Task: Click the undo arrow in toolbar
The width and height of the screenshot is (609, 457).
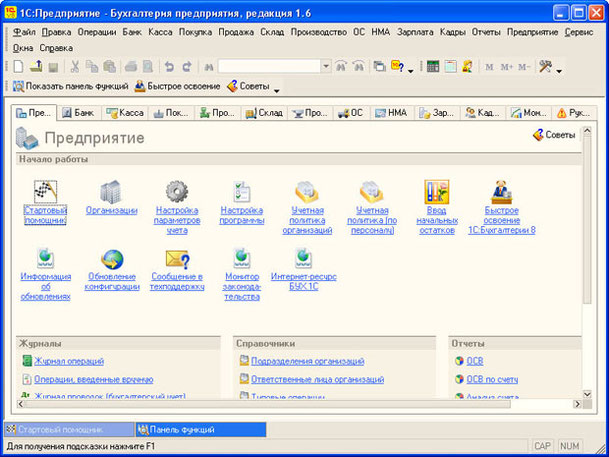Action: [168, 66]
